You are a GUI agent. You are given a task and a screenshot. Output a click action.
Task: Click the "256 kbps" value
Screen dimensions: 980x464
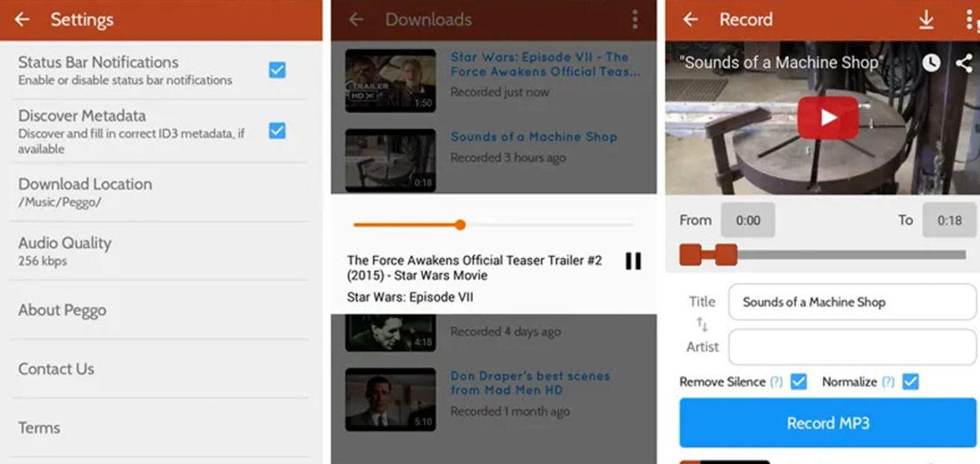42,261
